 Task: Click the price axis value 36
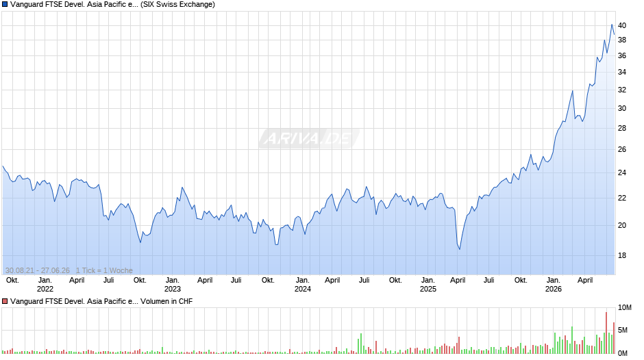click(622, 56)
